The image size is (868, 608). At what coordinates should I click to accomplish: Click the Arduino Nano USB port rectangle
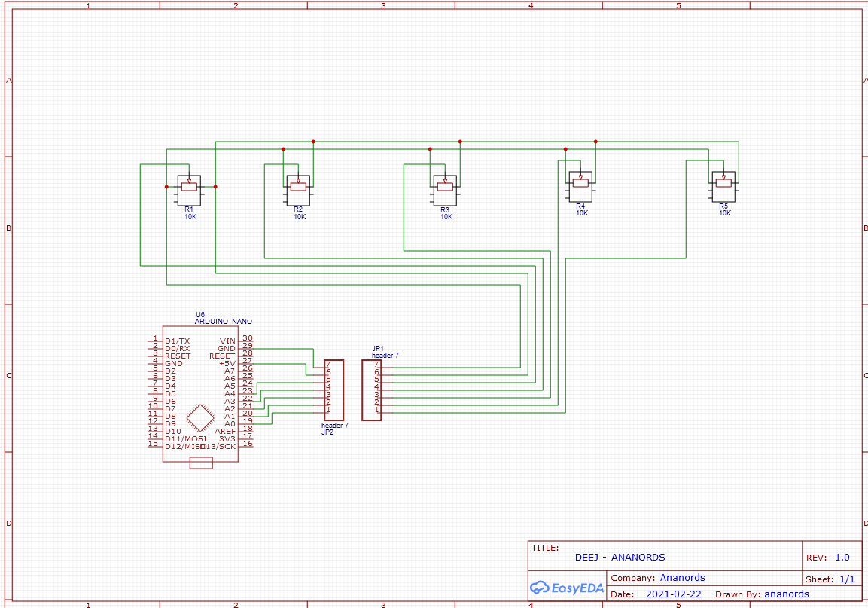201,463
